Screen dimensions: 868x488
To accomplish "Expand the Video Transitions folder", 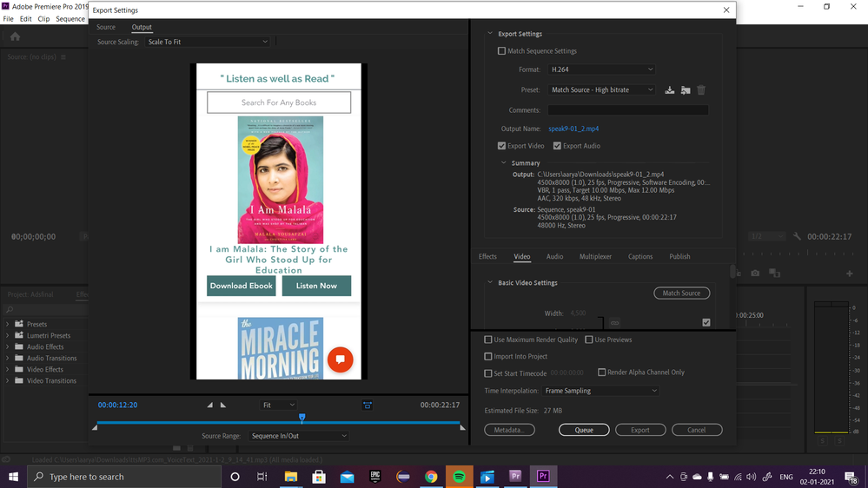I will coord(7,381).
